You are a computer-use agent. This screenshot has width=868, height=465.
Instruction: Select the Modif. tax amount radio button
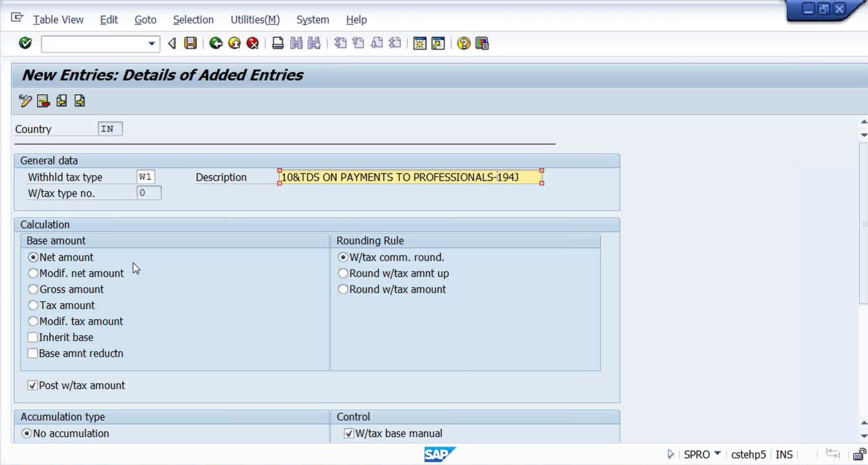tap(33, 322)
